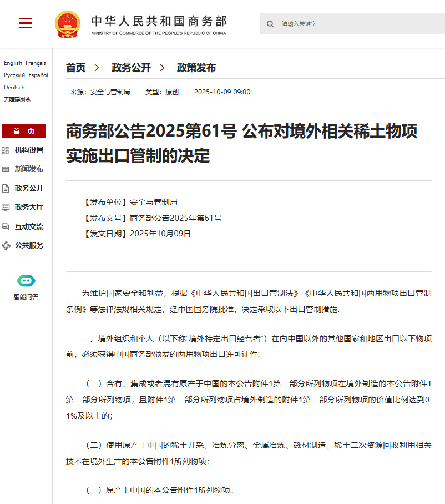Viewport: 445px width, 504px height.
Task: Go to 首页 in breadcrumb
Action: (76, 68)
